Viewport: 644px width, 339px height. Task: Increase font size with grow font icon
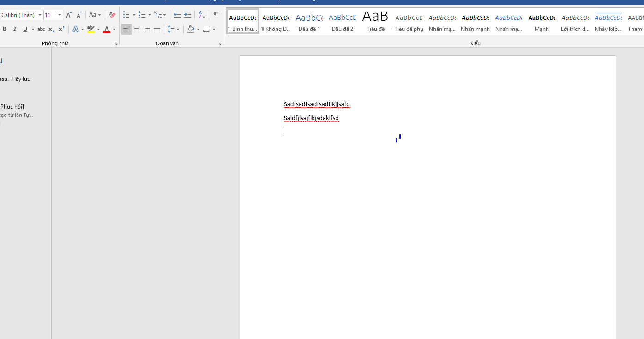click(x=69, y=15)
